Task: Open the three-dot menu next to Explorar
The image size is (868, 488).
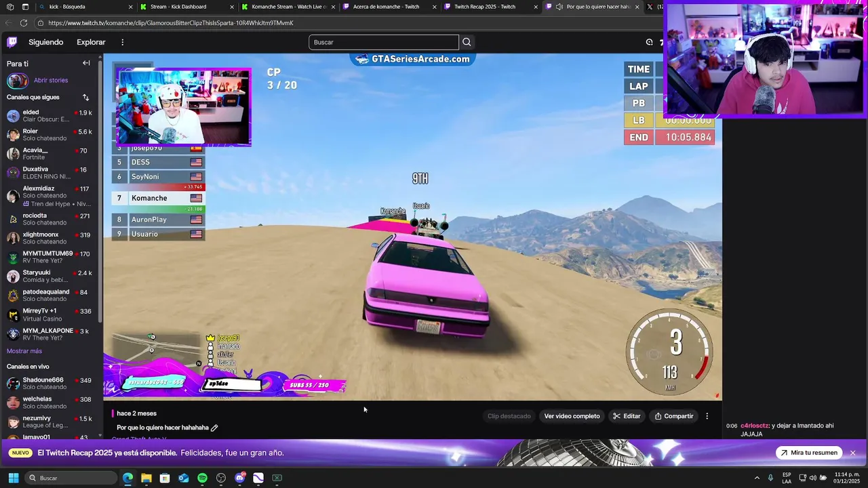Action: (x=123, y=42)
